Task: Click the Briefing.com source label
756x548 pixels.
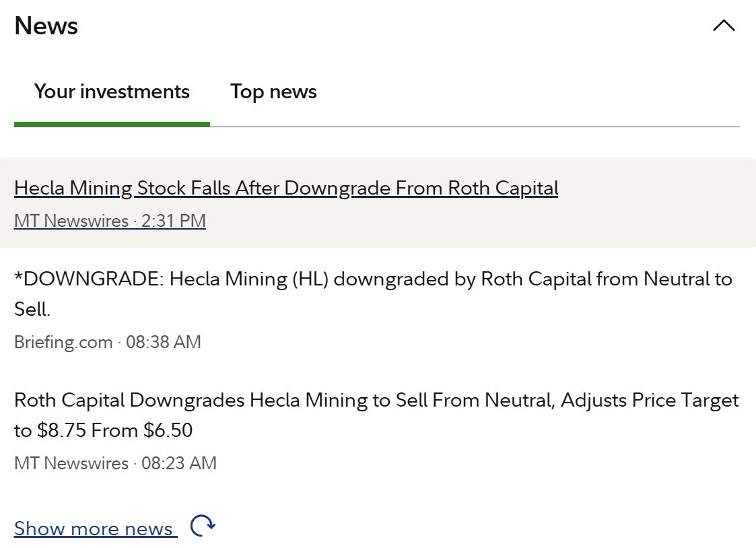Action: (63, 342)
